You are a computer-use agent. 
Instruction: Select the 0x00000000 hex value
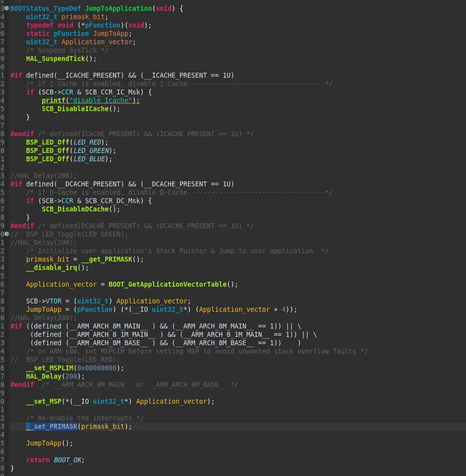coord(97,368)
